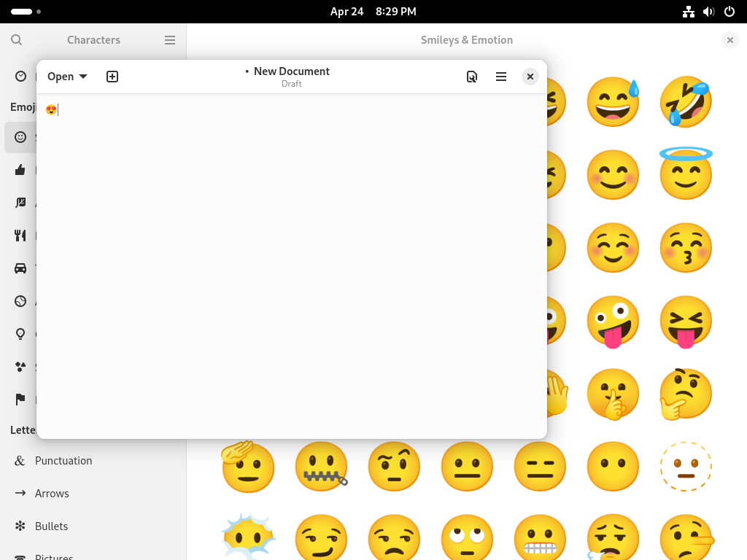Open the text editor hamburger menu
747x560 pixels.
[500, 77]
